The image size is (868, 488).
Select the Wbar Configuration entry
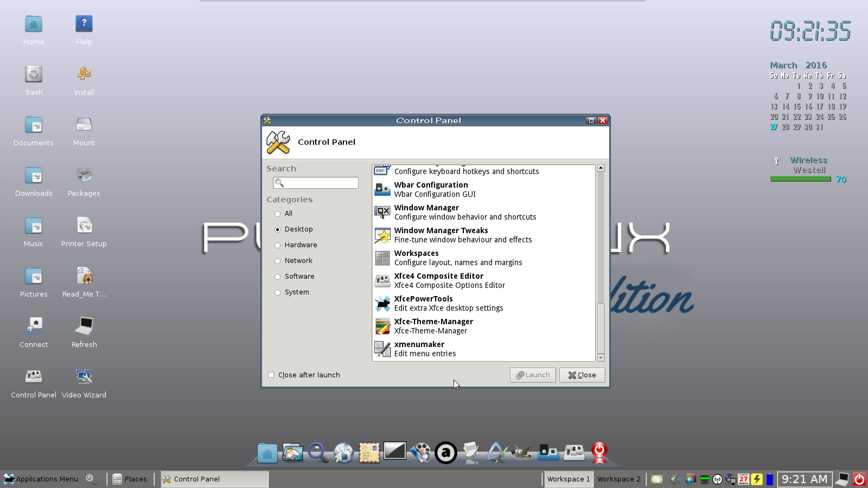484,189
